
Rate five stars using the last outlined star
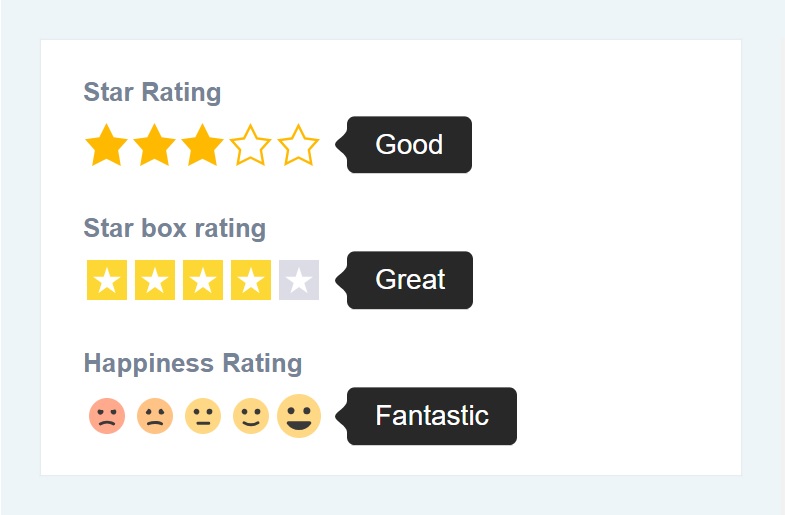tap(298, 146)
